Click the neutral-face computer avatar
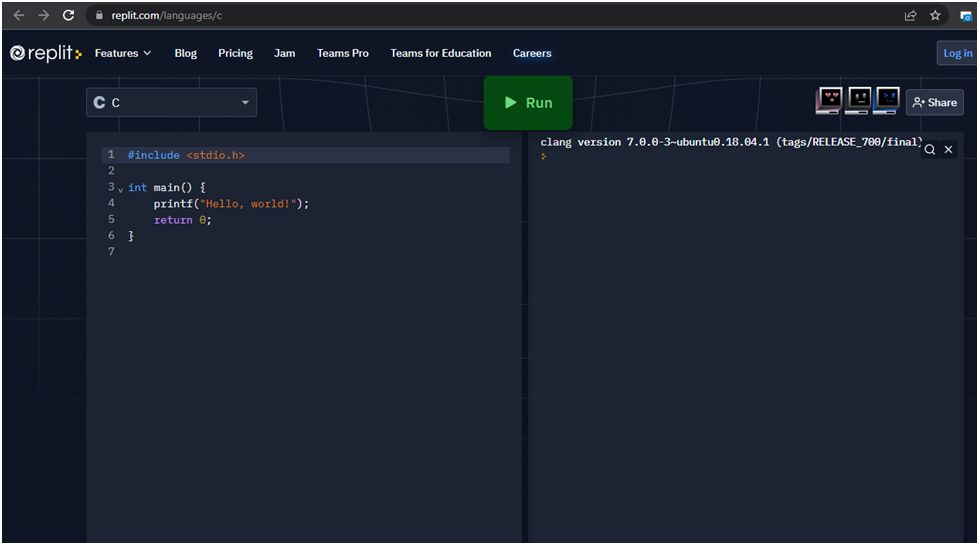Screen dimensions: 979x545 858,101
